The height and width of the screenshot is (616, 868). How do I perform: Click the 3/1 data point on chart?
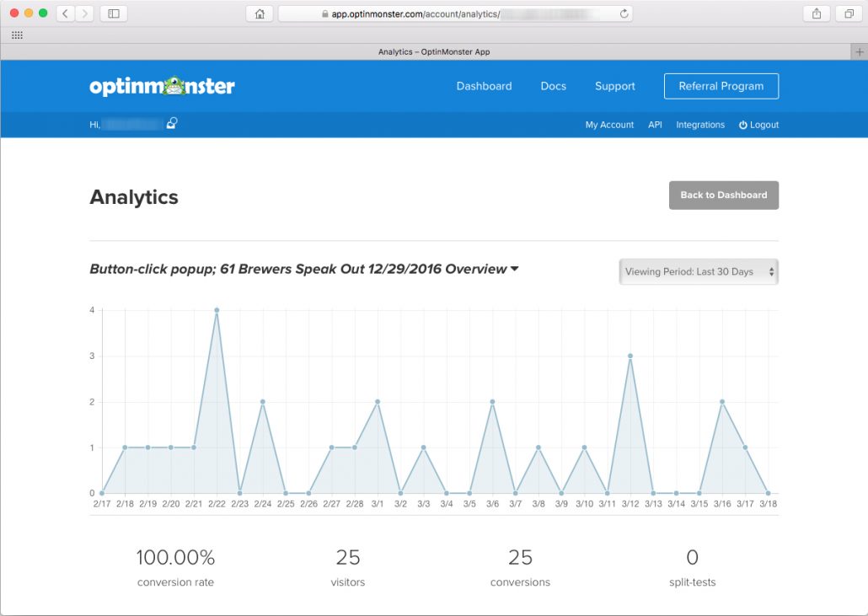378,402
